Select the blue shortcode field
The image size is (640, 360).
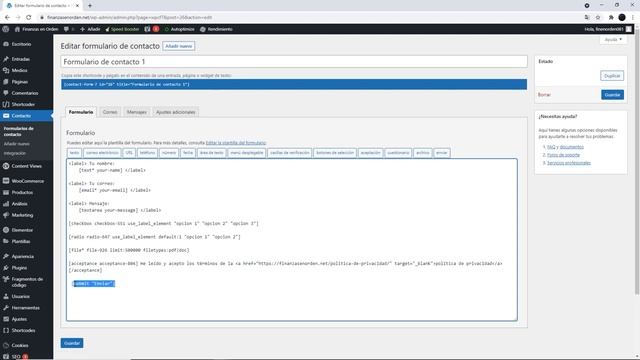tap(294, 84)
